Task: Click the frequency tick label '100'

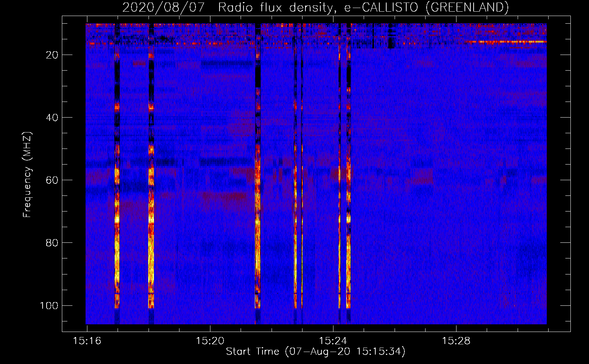Action: (49, 305)
